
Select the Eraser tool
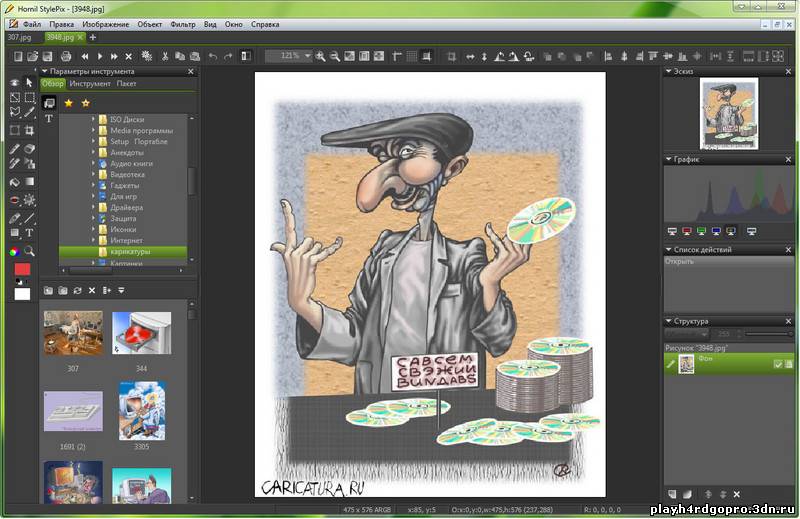pos(30,149)
